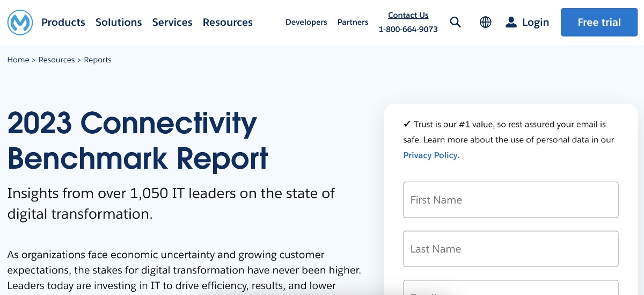
Task: Click the Login user silhouette icon
Action: [x=511, y=22]
